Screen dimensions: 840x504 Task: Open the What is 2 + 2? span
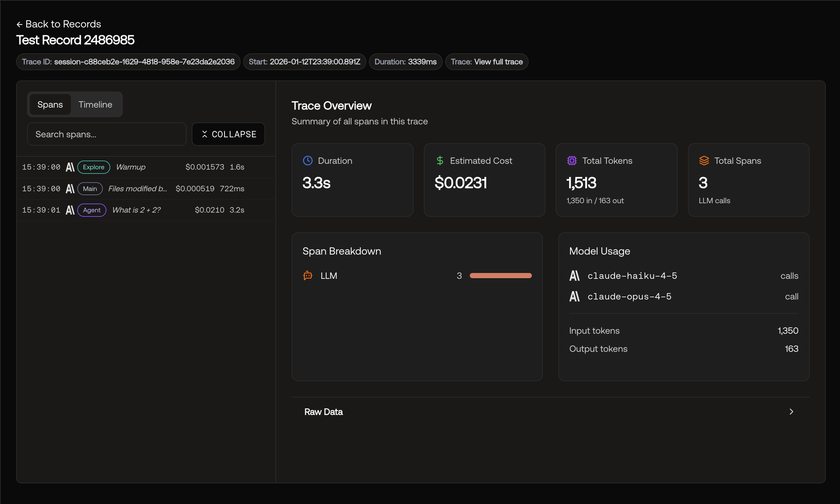[x=146, y=210]
